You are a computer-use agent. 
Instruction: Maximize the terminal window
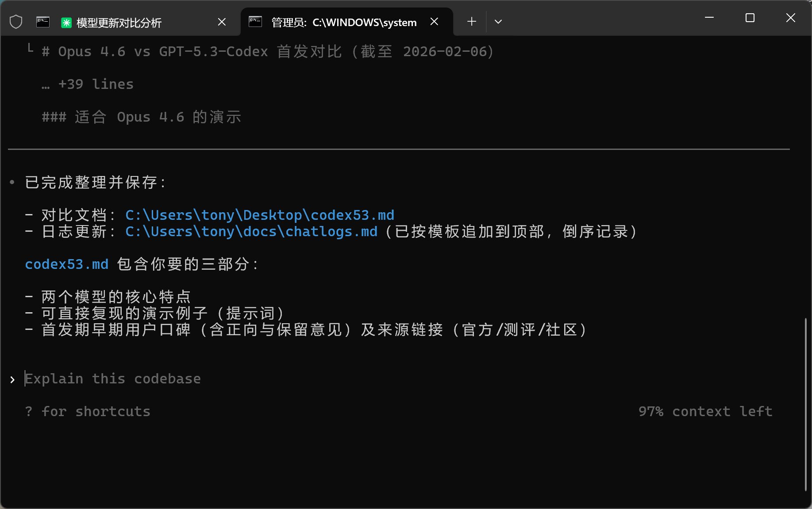point(750,18)
